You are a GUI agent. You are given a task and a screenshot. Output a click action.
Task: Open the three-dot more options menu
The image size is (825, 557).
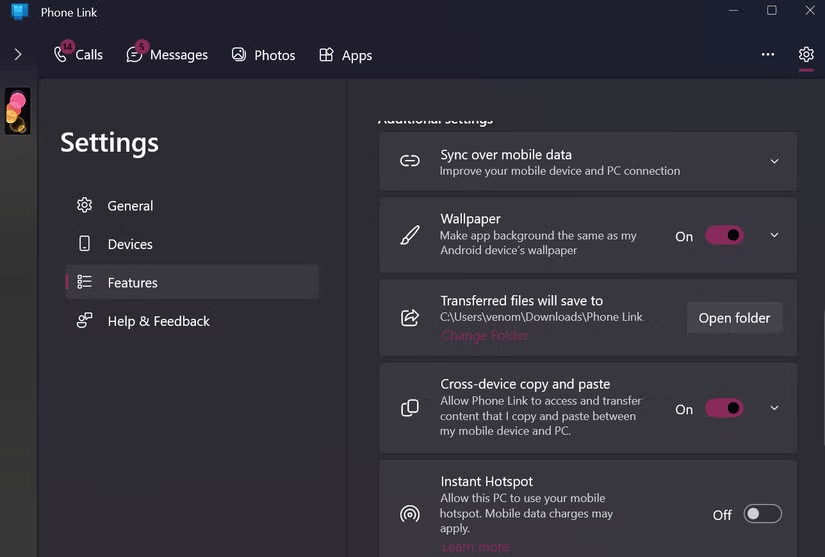tap(768, 55)
